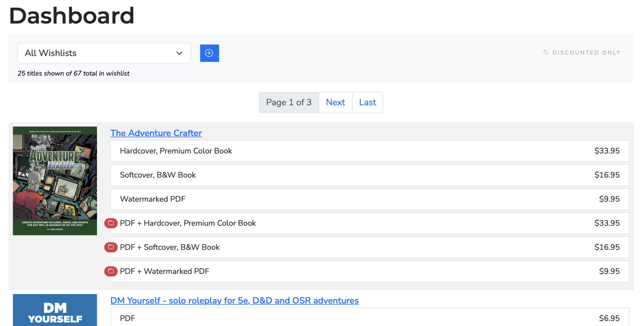Open The Adventure Crafter title link

point(156,133)
